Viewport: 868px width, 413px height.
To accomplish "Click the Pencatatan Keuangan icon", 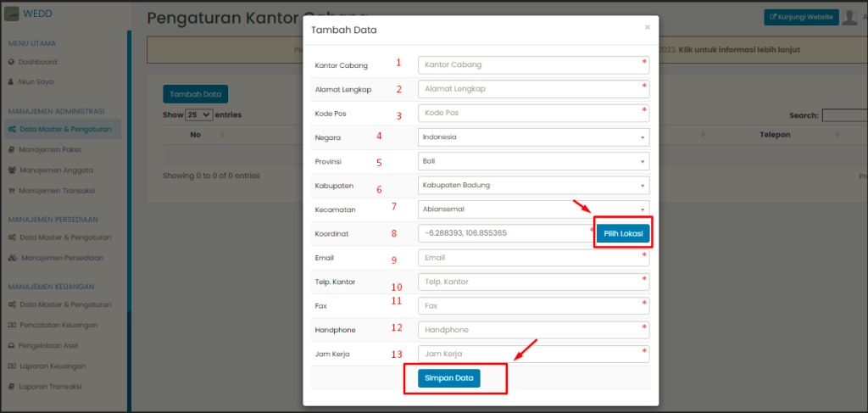I will (x=12, y=325).
